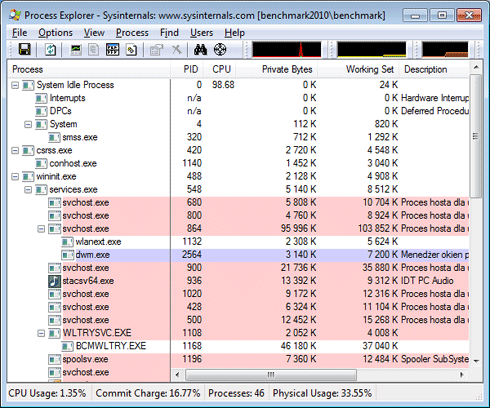Collapse the System Idle Process tree node
The height and width of the screenshot is (408, 490).
click(x=15, y=85)
